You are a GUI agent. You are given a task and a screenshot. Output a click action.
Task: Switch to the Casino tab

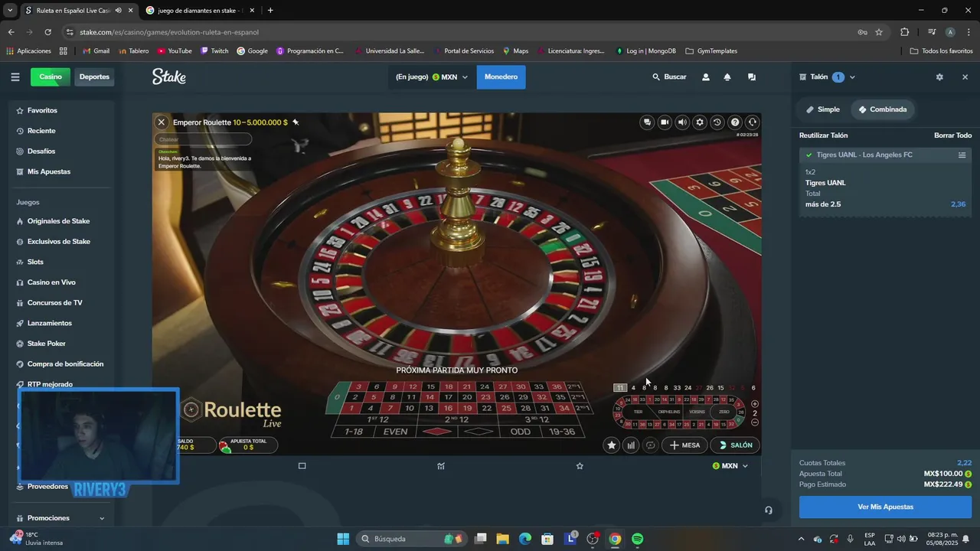pos(51,77)
